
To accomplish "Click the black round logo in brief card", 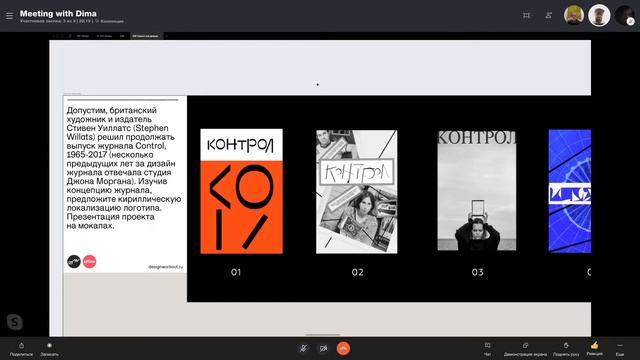I will (74, 261).
